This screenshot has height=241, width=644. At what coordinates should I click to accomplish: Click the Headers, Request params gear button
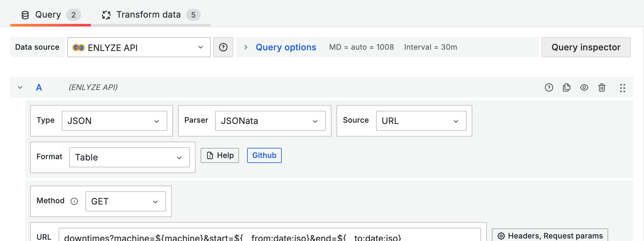550,236
